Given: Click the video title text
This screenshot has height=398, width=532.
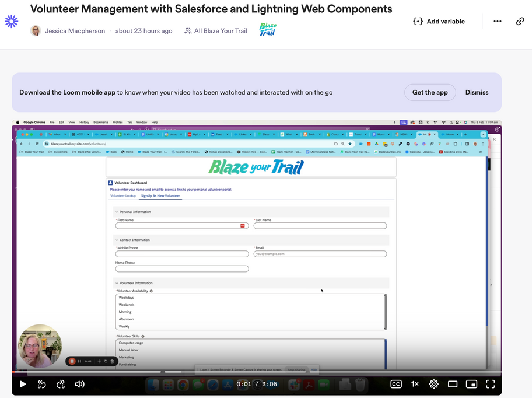Looking at the screenshot, I should 211,9.
